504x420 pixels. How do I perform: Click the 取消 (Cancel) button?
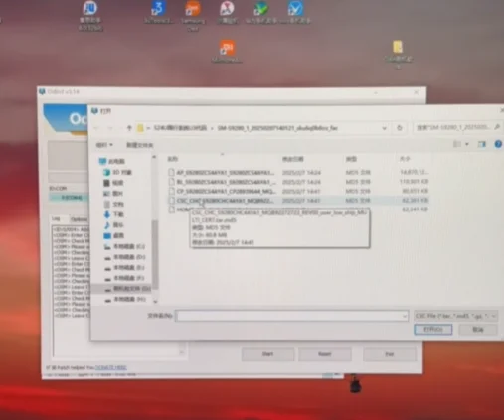coord(477,329)
